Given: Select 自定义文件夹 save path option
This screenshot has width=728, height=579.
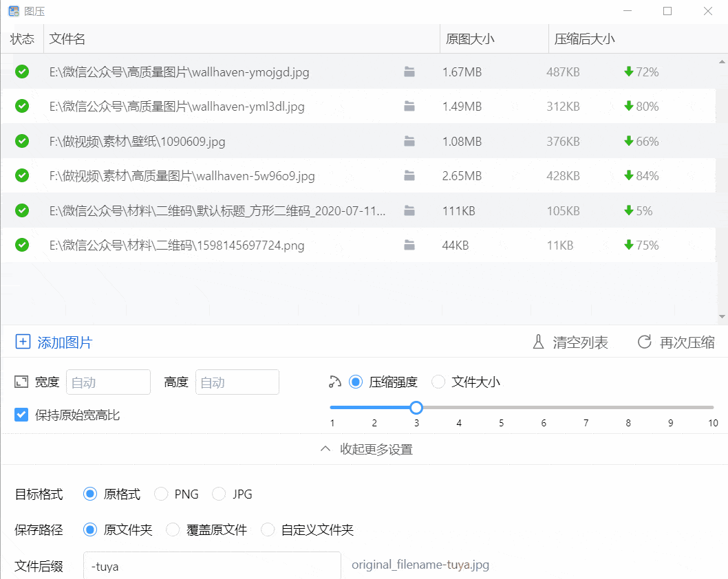Looking at the screenshot, I should pos(267,529).
